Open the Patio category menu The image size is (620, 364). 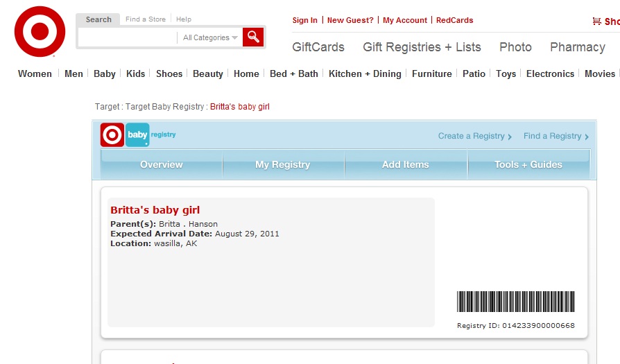pos(474,74)
